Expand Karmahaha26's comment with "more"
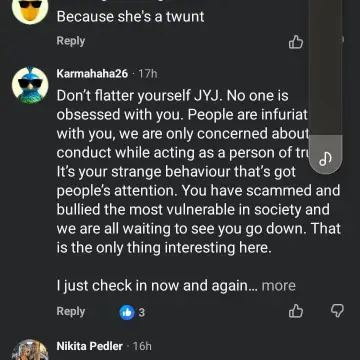360x360 pixels. point(279,286)
